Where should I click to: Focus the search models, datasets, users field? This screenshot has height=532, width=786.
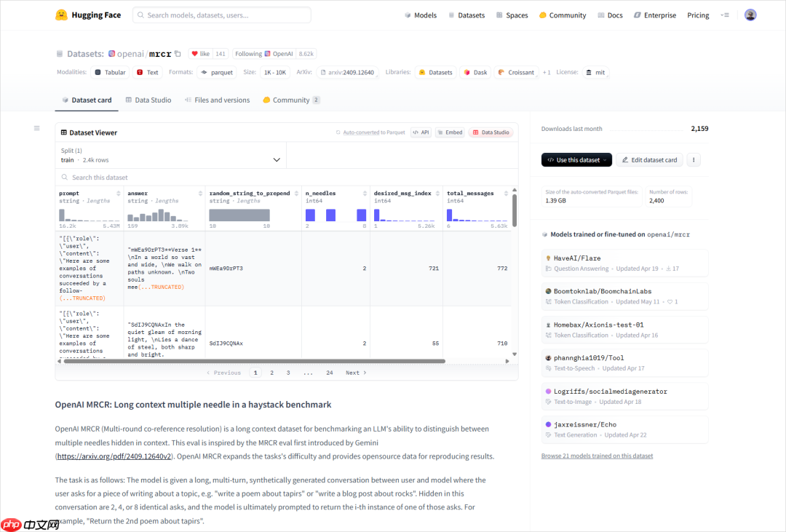click(x=221, y=15)
